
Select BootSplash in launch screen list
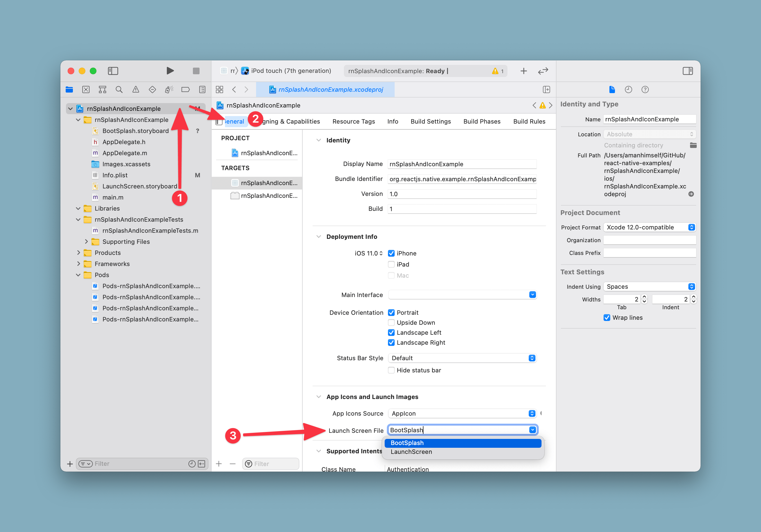click(463, 443)
